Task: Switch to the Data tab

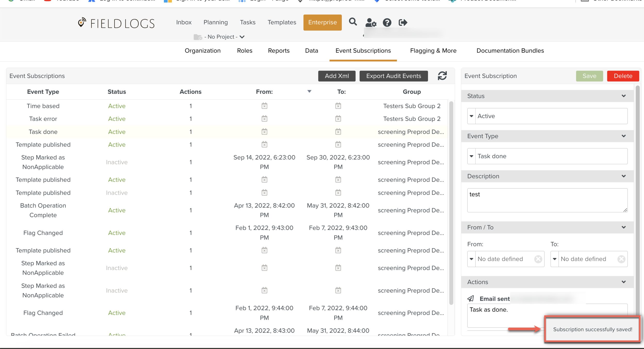Action: (311, 51)
